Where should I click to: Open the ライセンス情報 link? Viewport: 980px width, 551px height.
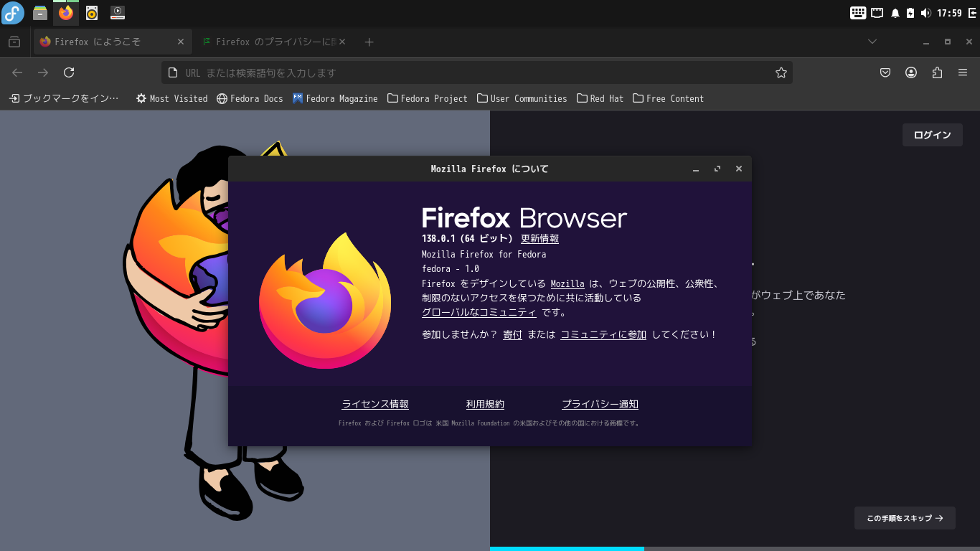coord(375,405)
